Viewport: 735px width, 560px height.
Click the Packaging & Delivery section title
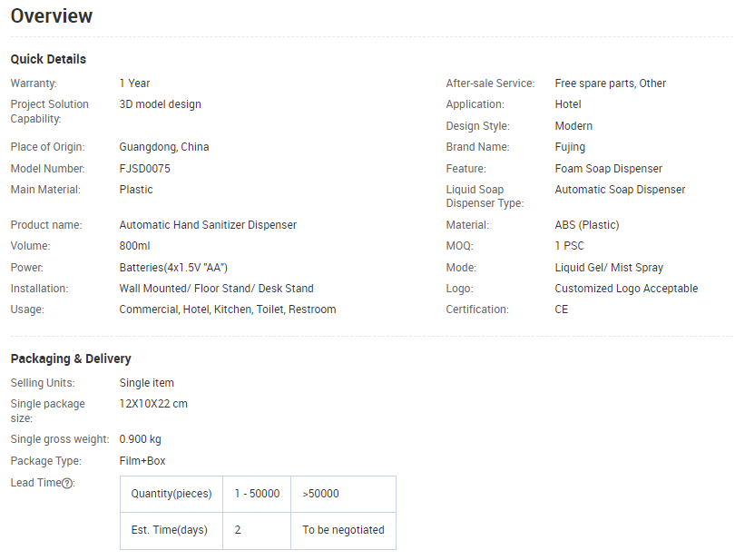(71, 359)
